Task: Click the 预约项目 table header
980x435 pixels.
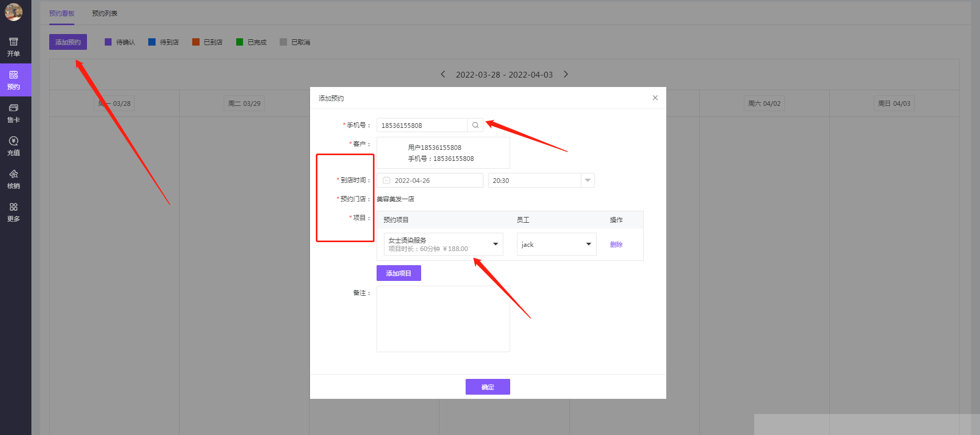Action: pos(396,220)
